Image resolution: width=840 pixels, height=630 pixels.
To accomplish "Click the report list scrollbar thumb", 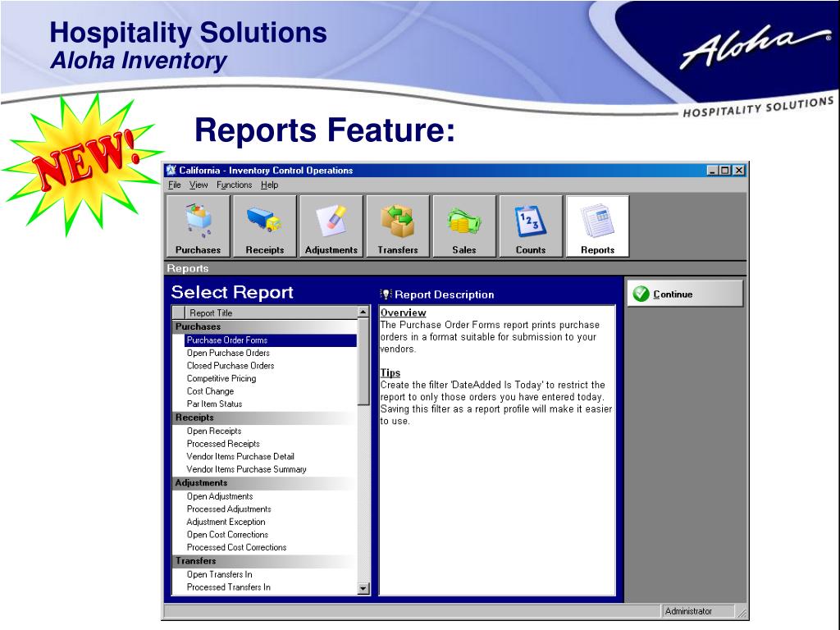I will click(363, 362).
